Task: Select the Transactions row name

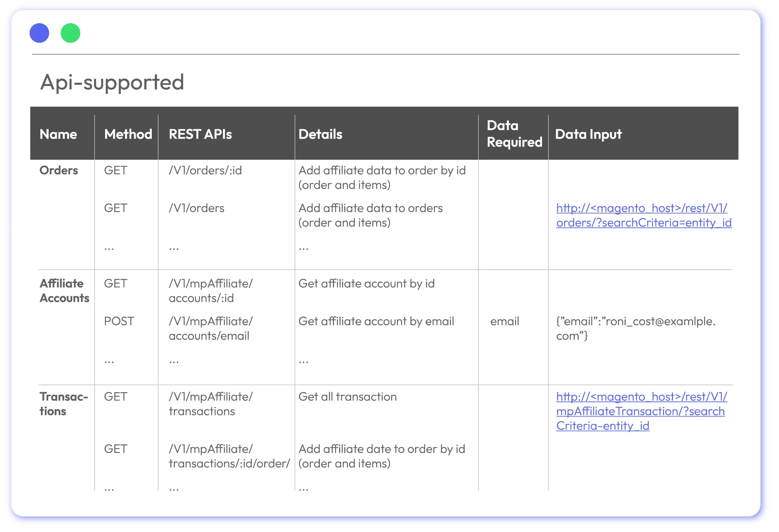Action: tap(64, 404)
